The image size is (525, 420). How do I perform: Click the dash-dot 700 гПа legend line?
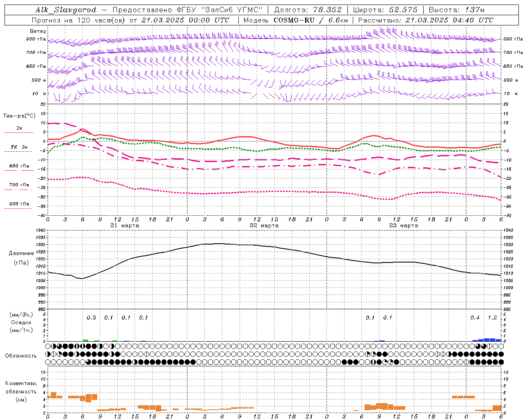click(x=19, y=189)
